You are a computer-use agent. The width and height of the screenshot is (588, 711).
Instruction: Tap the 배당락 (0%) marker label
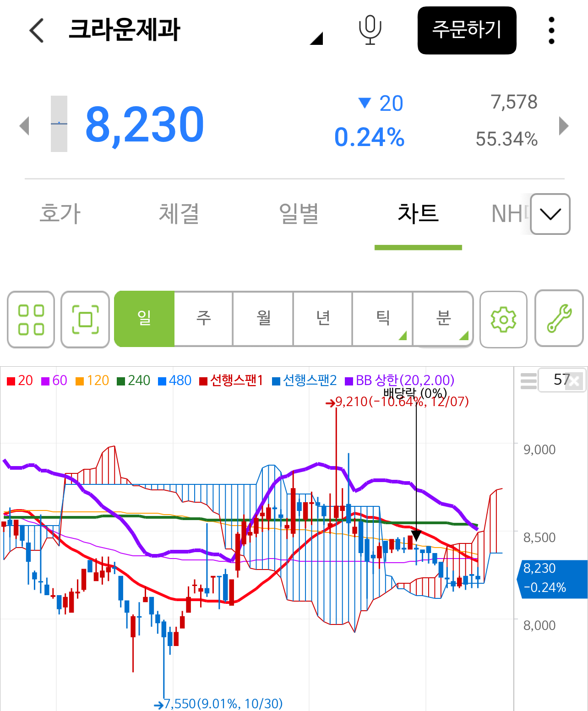[x=415, y=392]
